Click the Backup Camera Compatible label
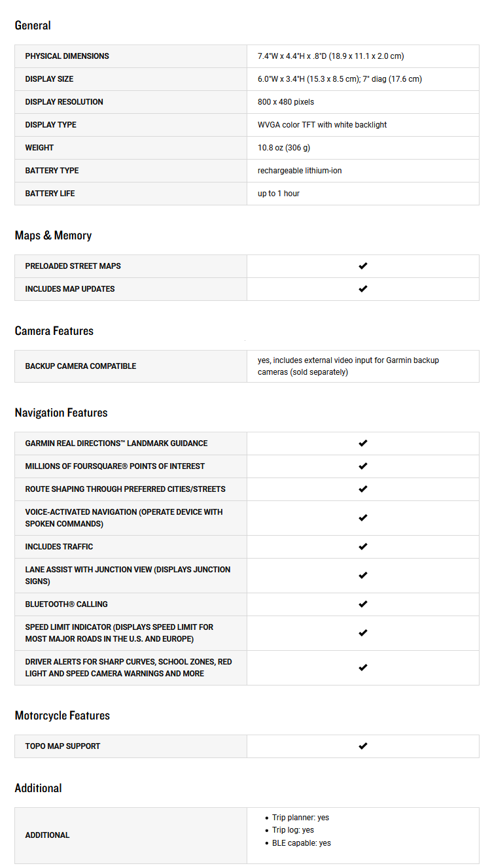The image size is (490, 868). coord(80,366)
